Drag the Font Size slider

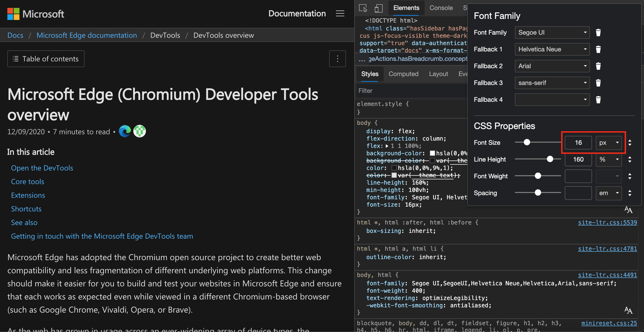click(x=526, y=142)
